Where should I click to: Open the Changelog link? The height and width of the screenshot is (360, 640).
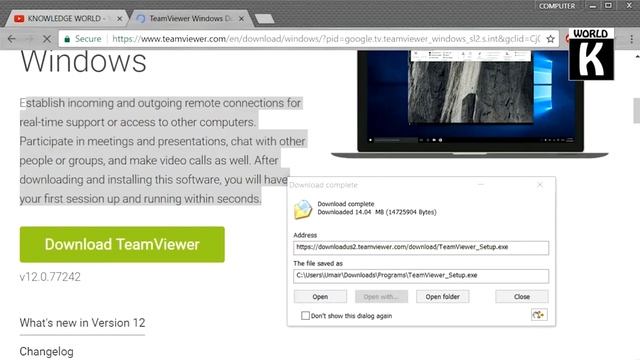pyautogui.click(x=47, y=351)
